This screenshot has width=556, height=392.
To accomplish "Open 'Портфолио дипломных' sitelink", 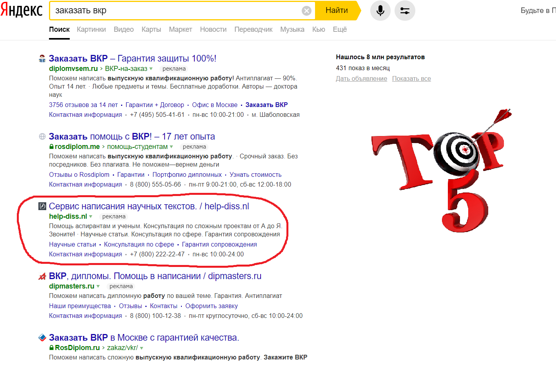I will tap(187, 175).
